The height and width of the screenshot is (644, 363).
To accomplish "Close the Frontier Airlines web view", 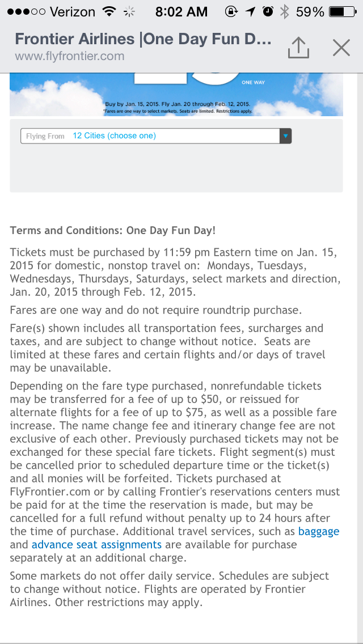I will click(341, 48).
